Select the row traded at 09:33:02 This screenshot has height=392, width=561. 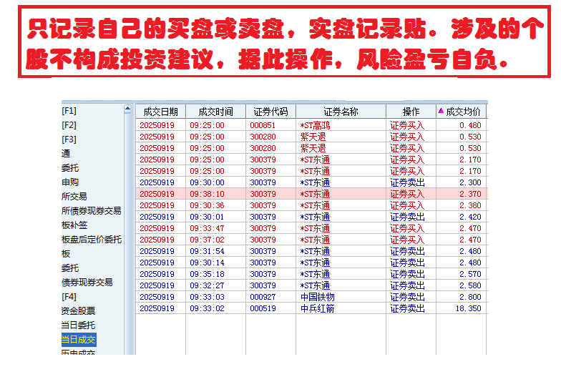pyautogui.click(x=311, y=308)
